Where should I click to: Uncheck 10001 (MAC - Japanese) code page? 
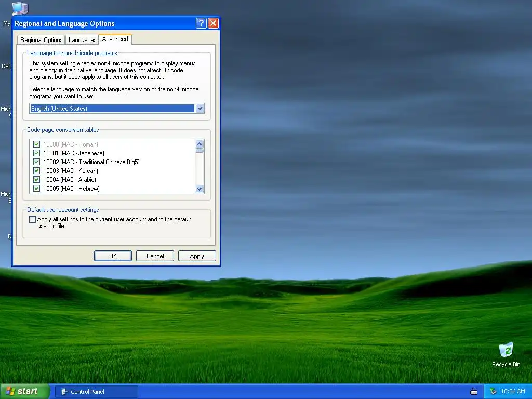click(x=37, y=153)
